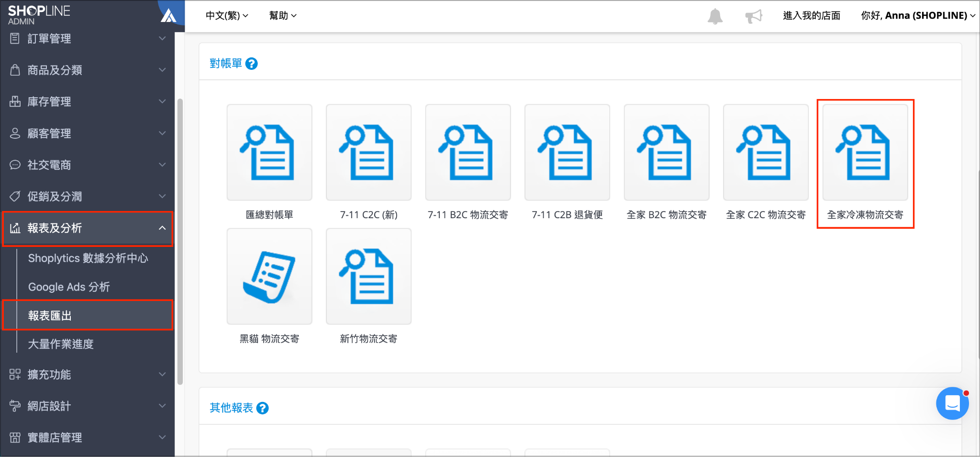Click the 訂單管理 sidebar icon

click(15, 38)
